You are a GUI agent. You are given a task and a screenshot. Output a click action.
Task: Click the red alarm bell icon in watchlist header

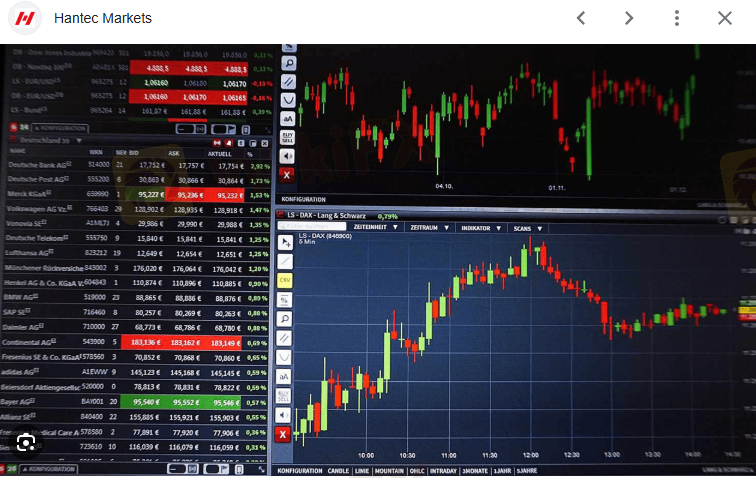229,143
